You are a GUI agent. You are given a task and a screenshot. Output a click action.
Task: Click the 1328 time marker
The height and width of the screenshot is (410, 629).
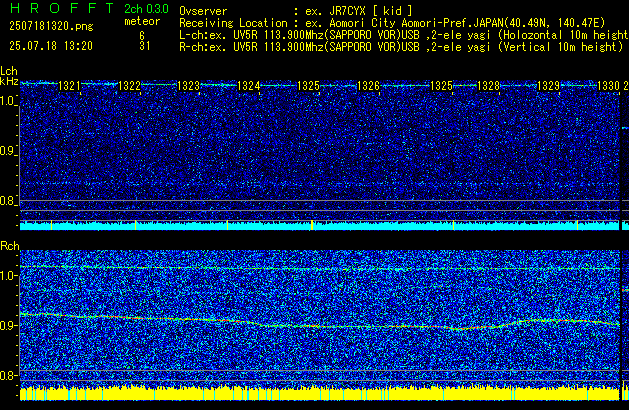pyautogui.click(x=489, y=86)
